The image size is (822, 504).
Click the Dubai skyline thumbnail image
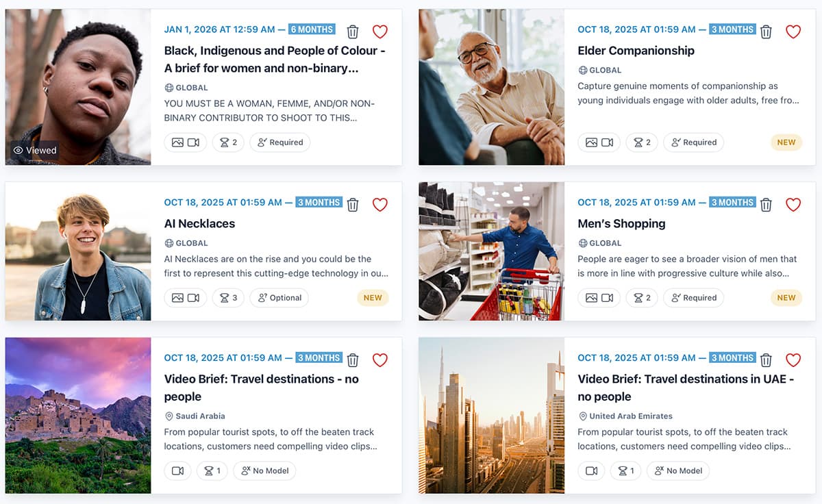pos(492,415)
